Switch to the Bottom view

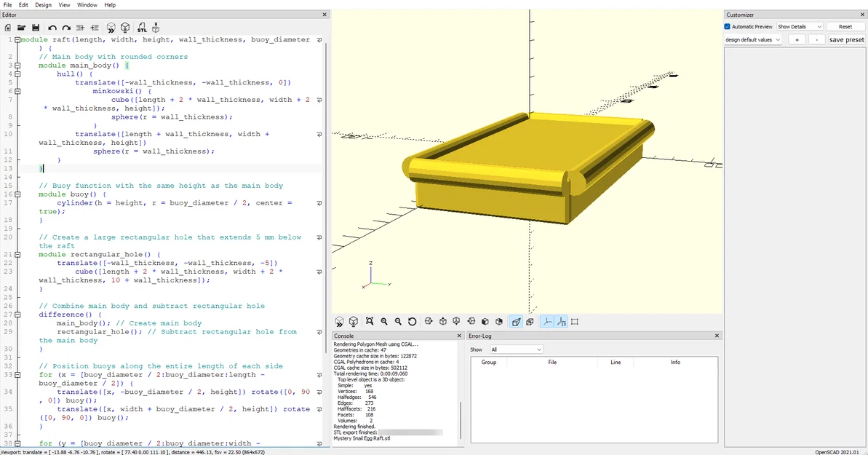[457, 322]
